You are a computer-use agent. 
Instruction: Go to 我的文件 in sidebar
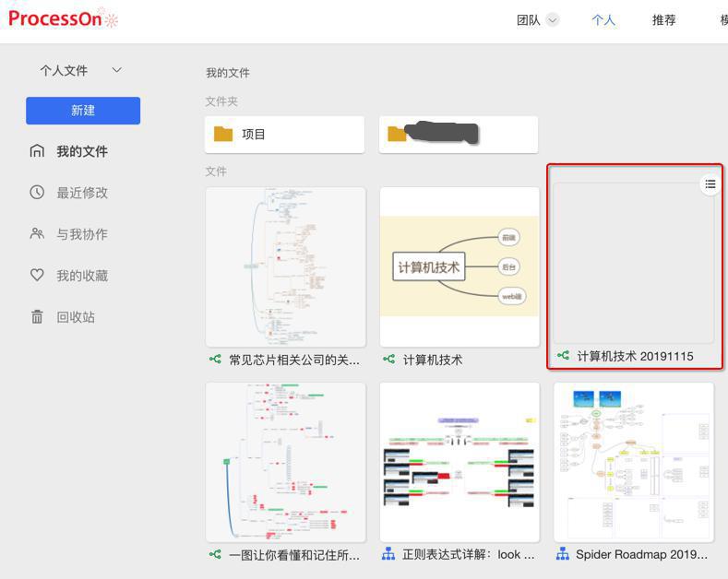[82, 151]
